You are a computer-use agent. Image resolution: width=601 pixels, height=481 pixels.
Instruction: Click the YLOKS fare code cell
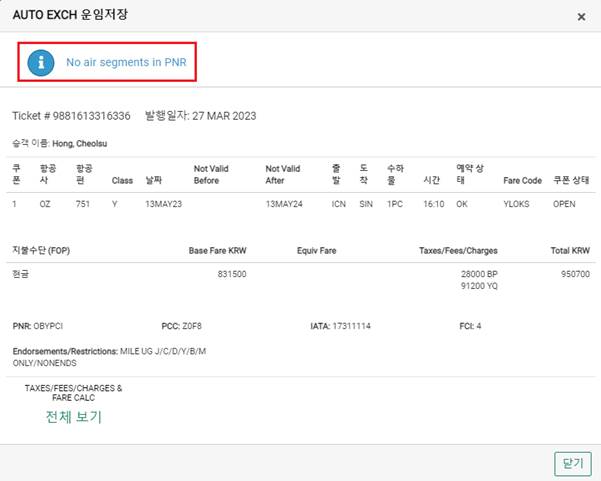click(516, 204)
